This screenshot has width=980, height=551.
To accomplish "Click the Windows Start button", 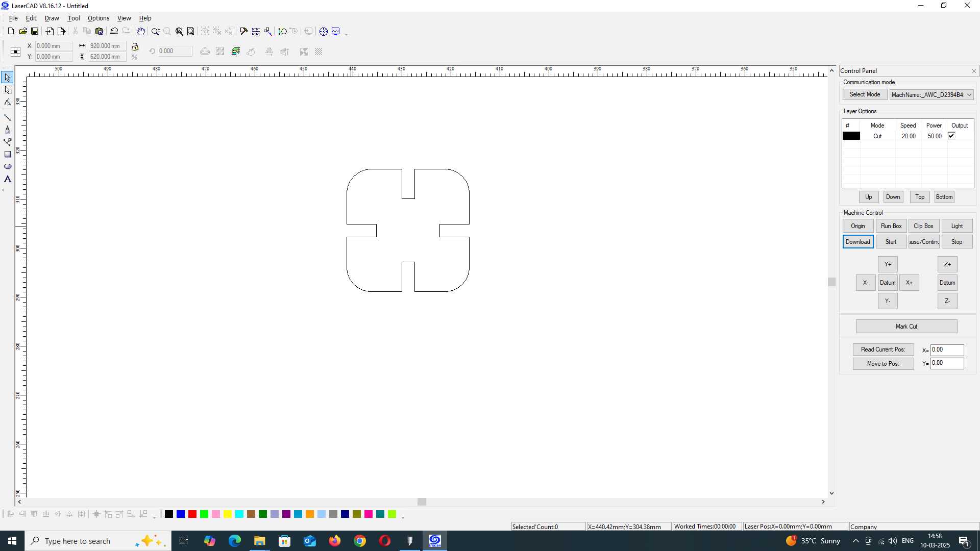I will (12, 541).
